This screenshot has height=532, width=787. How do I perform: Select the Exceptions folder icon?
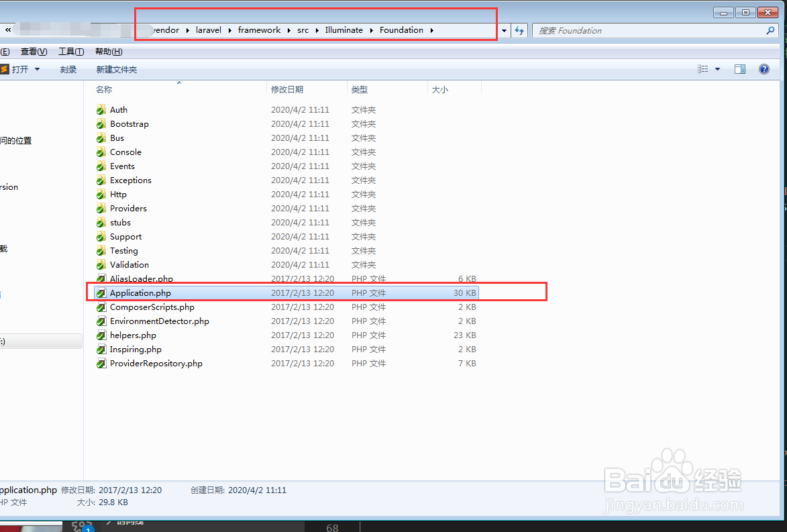(x=101, y=180)
